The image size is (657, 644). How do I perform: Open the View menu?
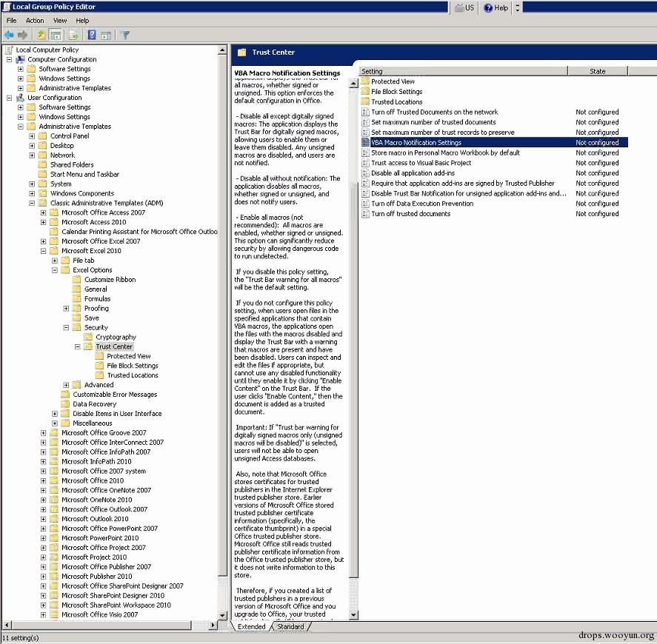[60, 21]
